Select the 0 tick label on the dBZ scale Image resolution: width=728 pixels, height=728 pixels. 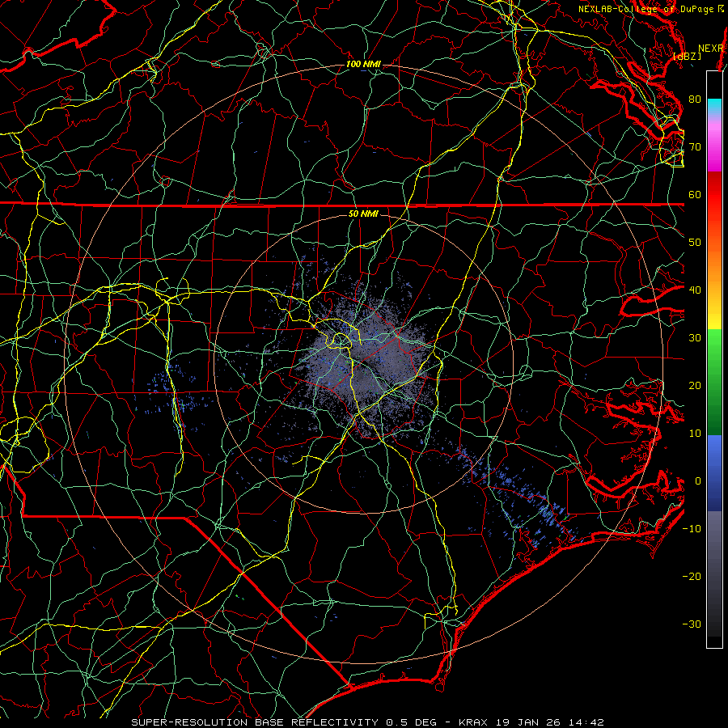click(698, 481)
